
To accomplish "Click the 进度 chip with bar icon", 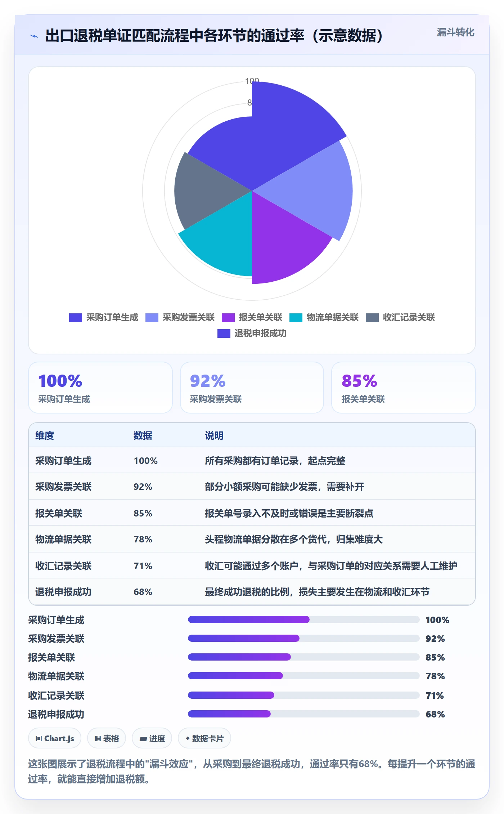I will 152,738.
